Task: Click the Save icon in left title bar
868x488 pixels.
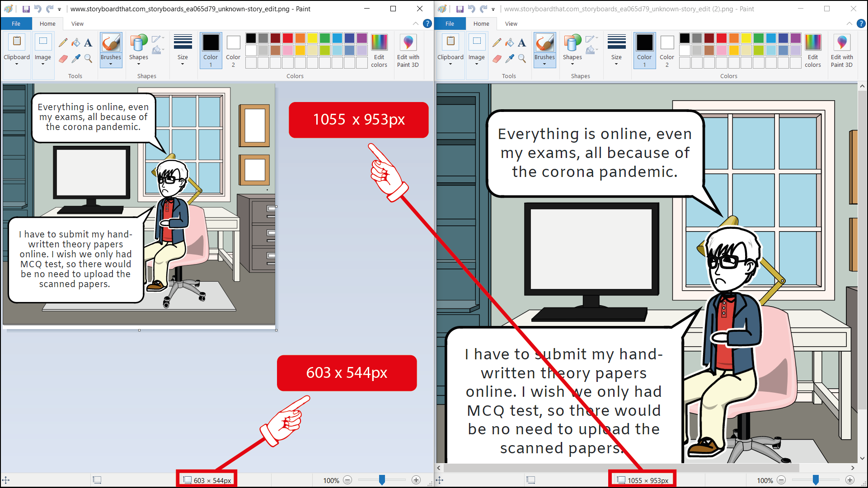Action: click(x=26, y=9)
